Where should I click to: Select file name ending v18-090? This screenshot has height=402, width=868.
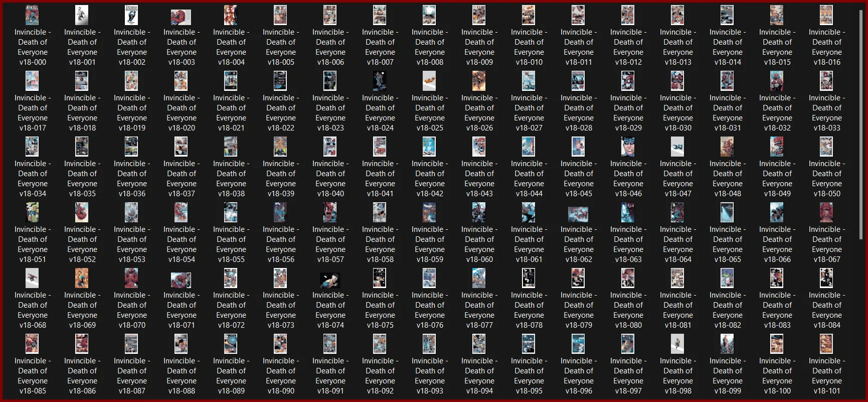click(x=281, y=376)
